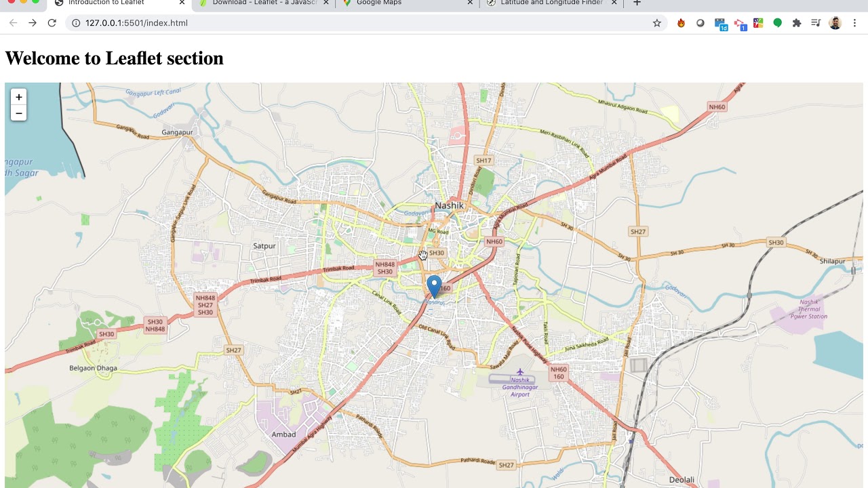Click the Old Canal Link Road label
This screenshot has width=868, height=488.
(435, 335)
